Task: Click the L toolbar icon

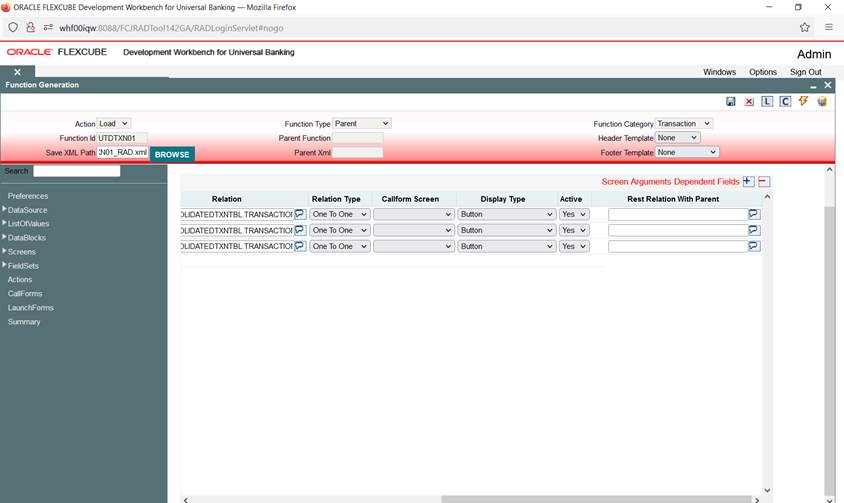Action: pos(767,101)
